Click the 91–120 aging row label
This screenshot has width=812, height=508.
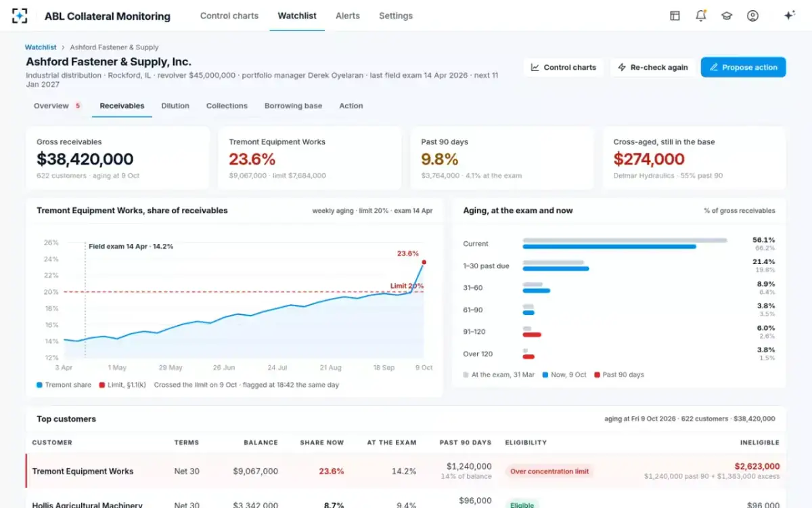coord(474,332)
